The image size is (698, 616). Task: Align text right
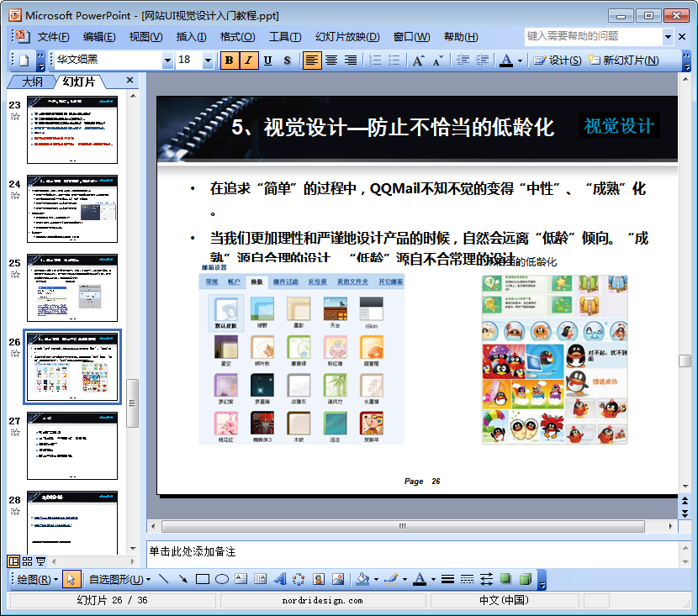click(x=351, y=60)
